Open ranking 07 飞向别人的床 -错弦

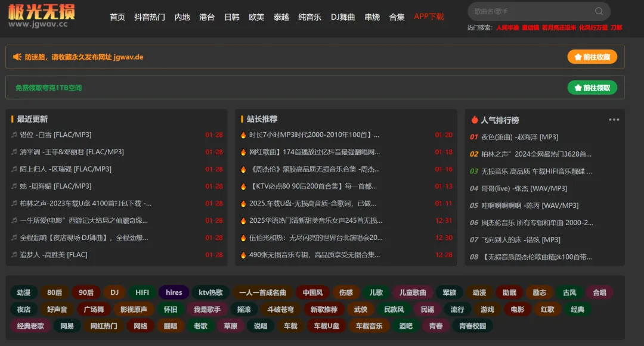(521, 240)
